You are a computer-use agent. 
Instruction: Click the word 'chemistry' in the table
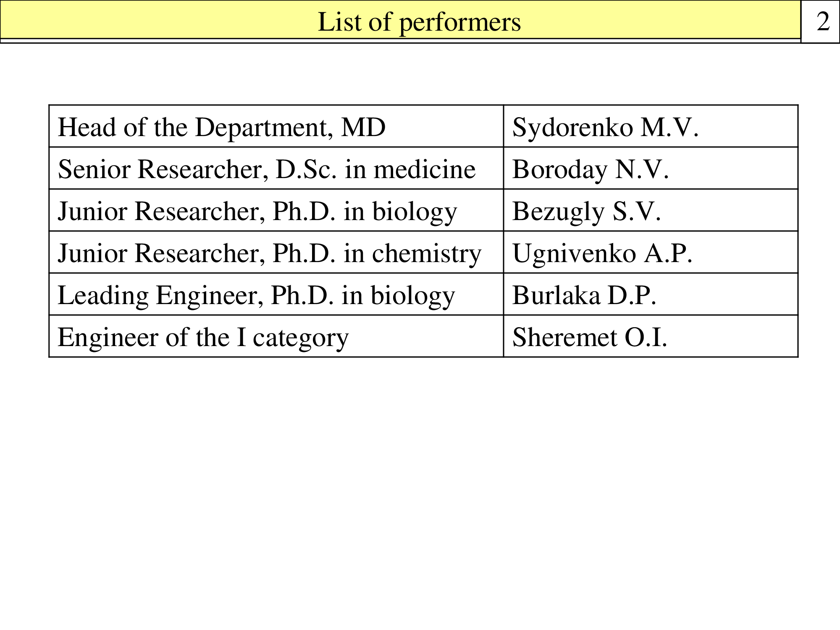click(427, 254)
